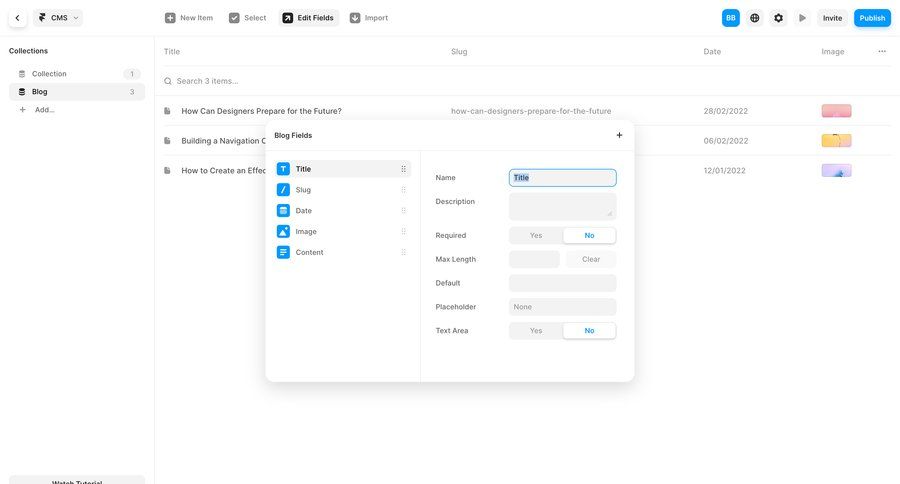Click the preview play icon

802,18
